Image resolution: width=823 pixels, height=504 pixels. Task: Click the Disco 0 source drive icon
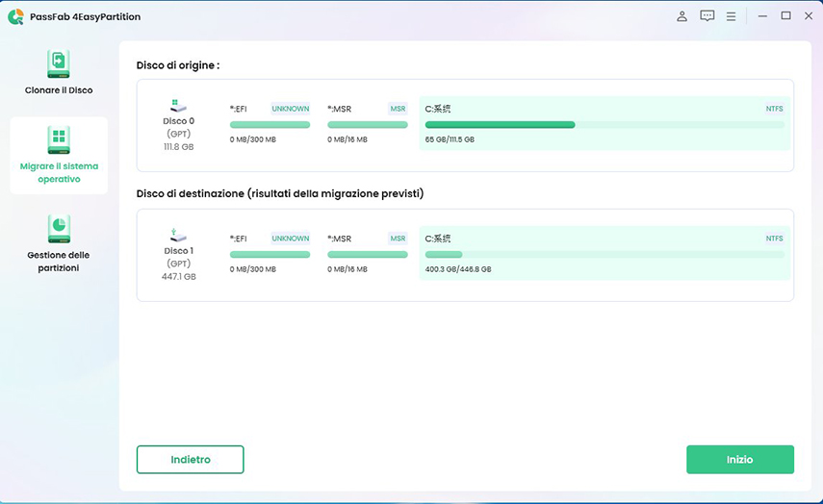178,105
